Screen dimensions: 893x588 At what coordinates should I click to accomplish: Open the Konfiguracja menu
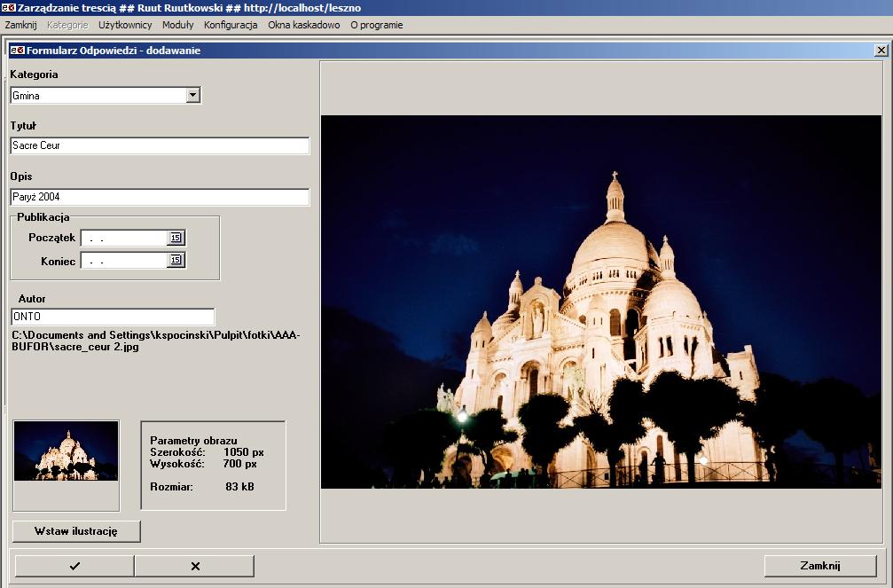click(x=231, y=25)
